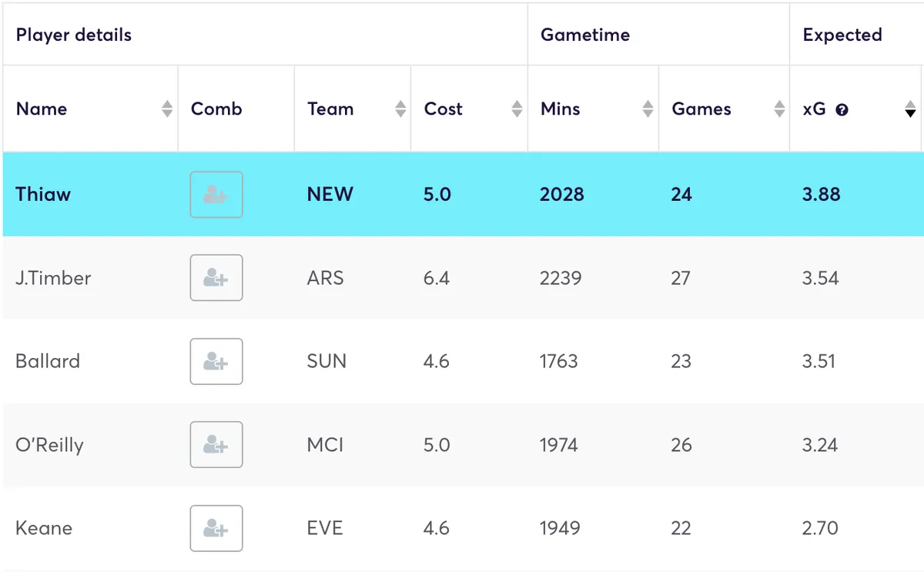This screenshot has width=924, height=572.
Task: Click the sort arrows beside Name
Action: (167, 109)
